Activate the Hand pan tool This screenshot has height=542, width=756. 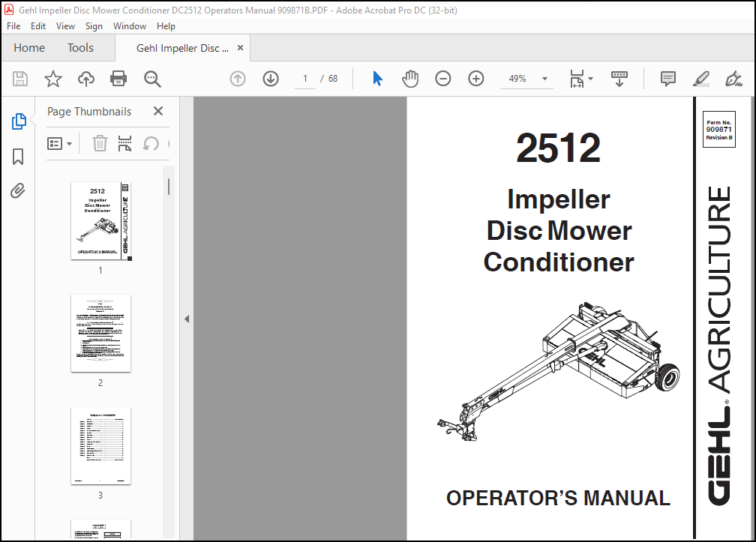coord(409,79)
